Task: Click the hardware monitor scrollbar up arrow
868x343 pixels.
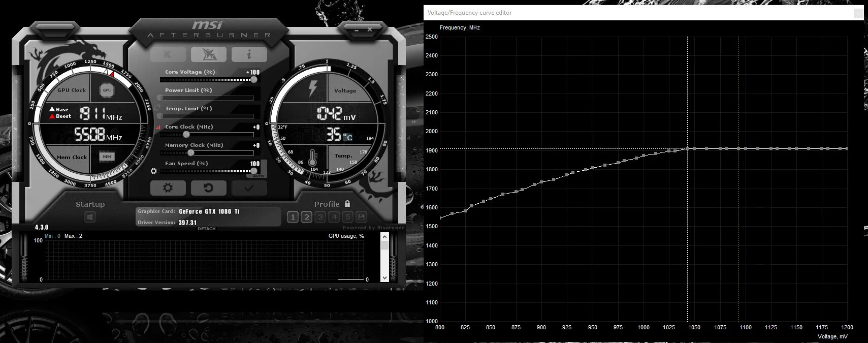Action: [x=384, y=237]
